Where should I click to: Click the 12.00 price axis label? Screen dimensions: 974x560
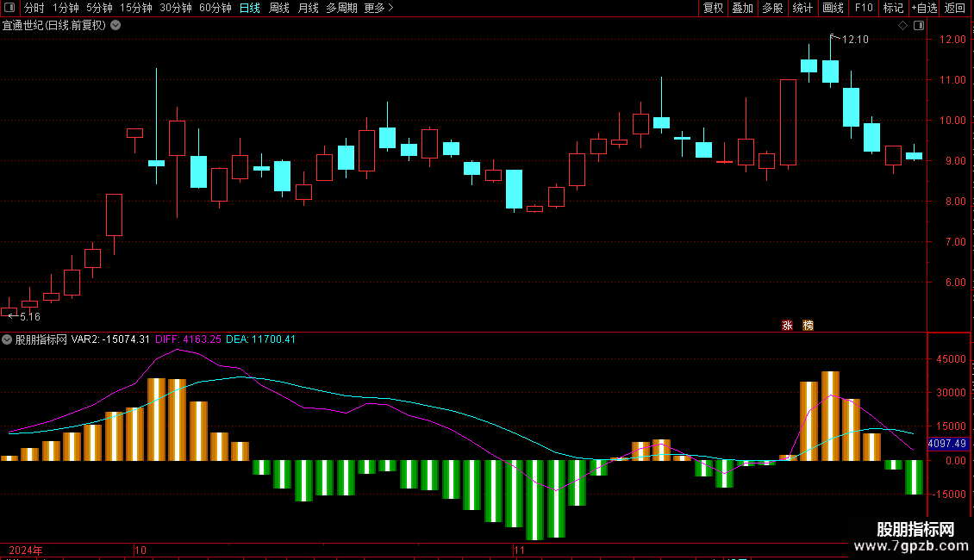coord(952,39)
